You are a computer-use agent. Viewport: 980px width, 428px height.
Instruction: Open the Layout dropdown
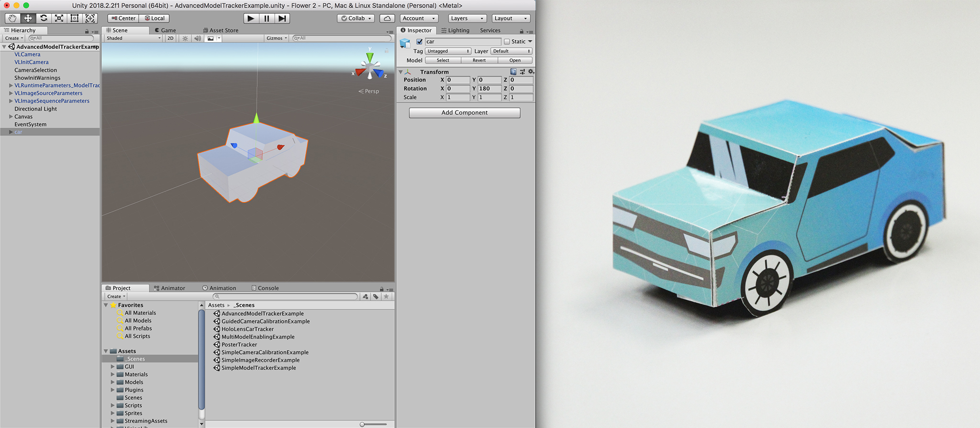click(x=511, y=18)
